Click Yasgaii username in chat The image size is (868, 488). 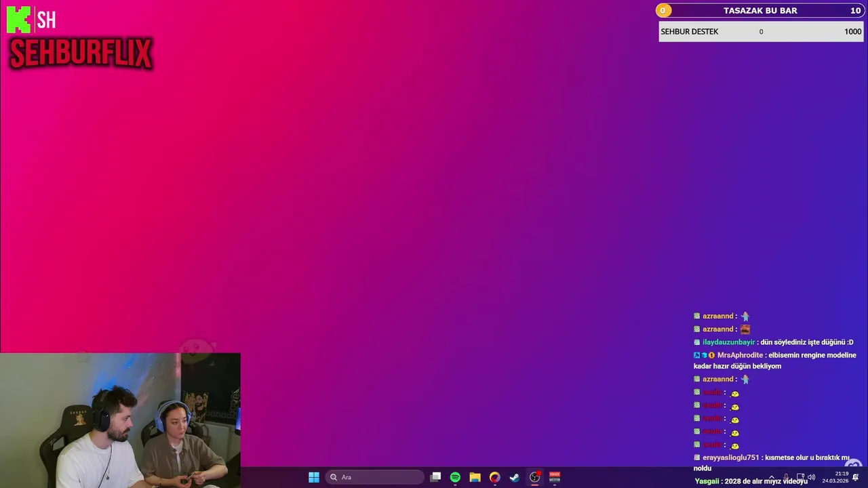tap(707, 481)
